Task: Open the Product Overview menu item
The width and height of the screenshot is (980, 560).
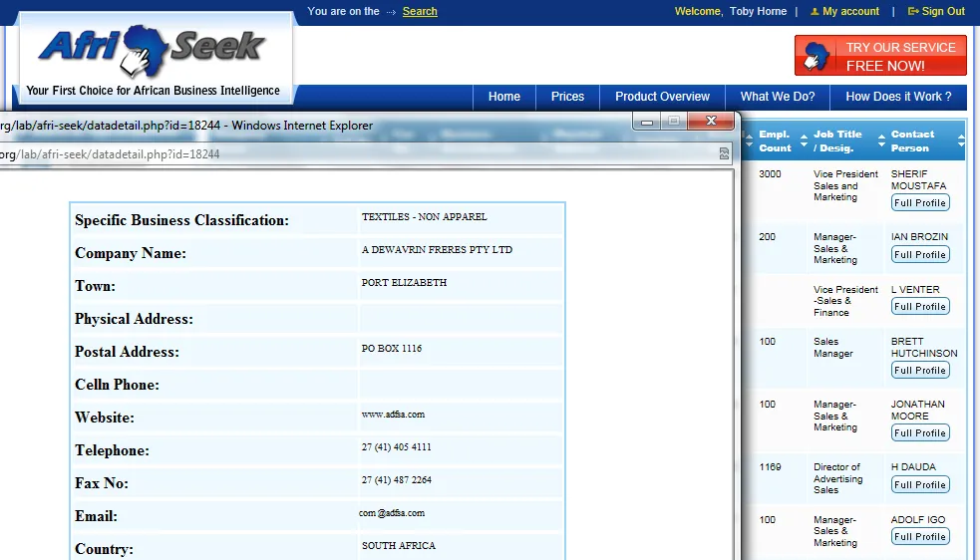Action: click(662, 97)
